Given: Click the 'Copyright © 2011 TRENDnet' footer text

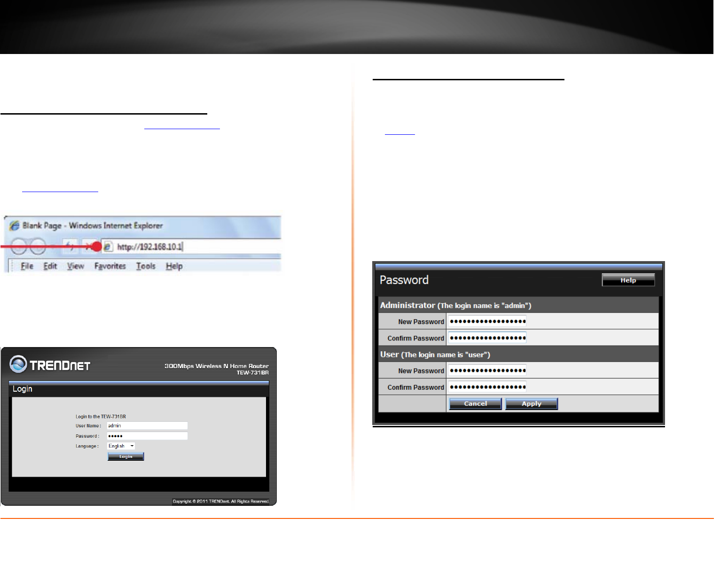Looking at the screenshot, I should click(x=221, y=502).
